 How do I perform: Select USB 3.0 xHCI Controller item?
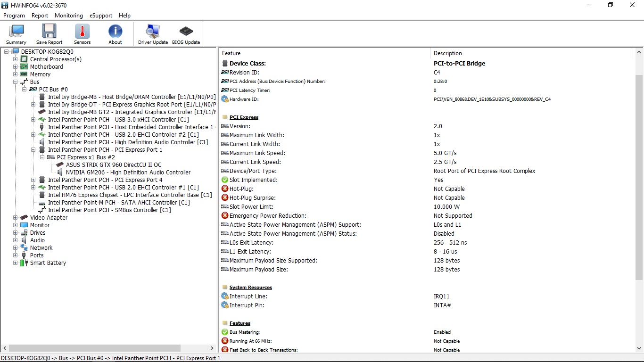(118, 120)
